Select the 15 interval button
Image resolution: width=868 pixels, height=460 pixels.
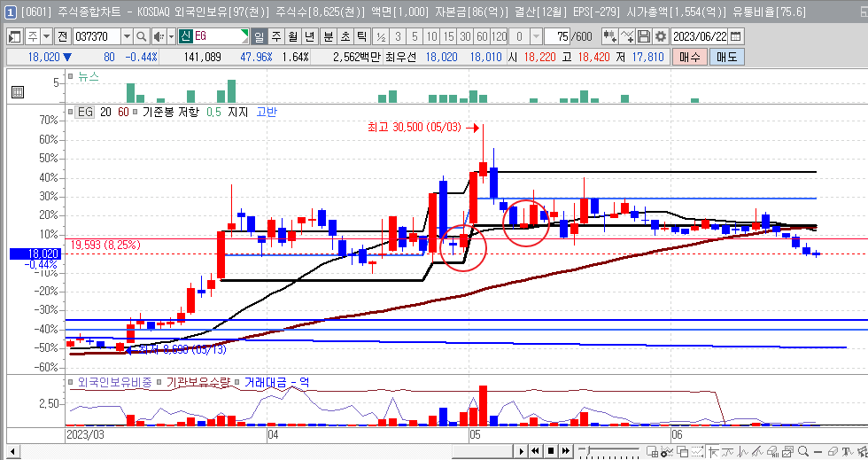[448, 36]
